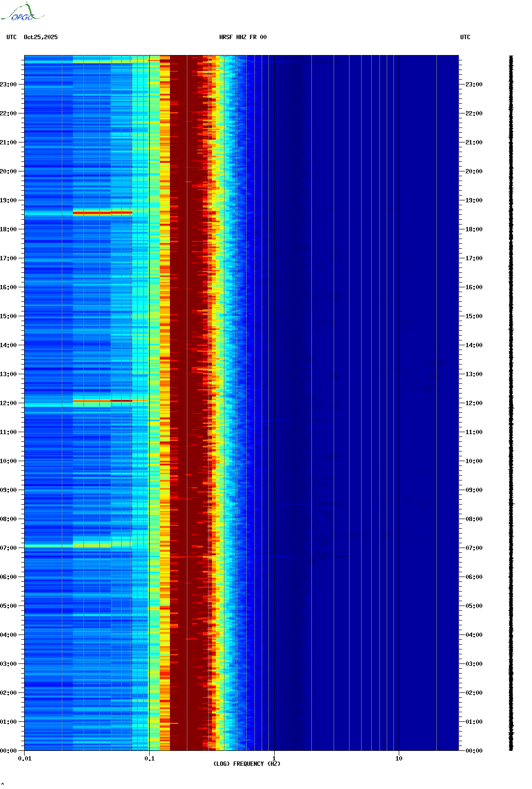Click the station title HRSF HHZ FR 00
The width and height of the screenshot is (532, 789).
243,37
